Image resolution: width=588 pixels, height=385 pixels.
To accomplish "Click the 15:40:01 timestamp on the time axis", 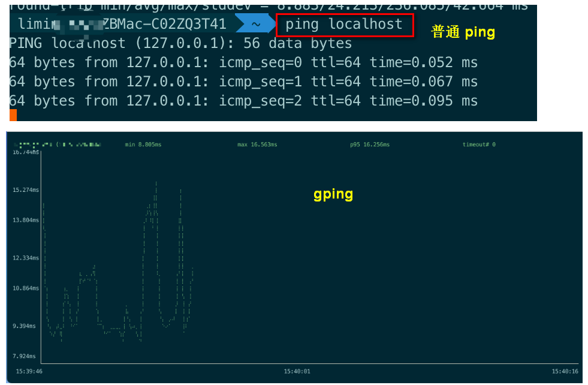I will click(x=296, y=371).
